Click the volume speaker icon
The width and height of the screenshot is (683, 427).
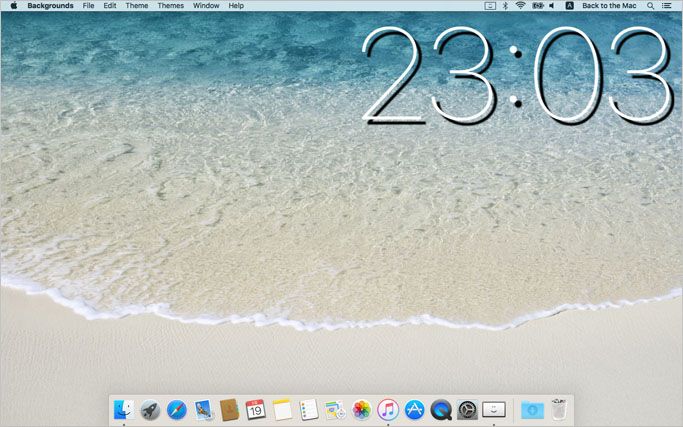[552, 6]
